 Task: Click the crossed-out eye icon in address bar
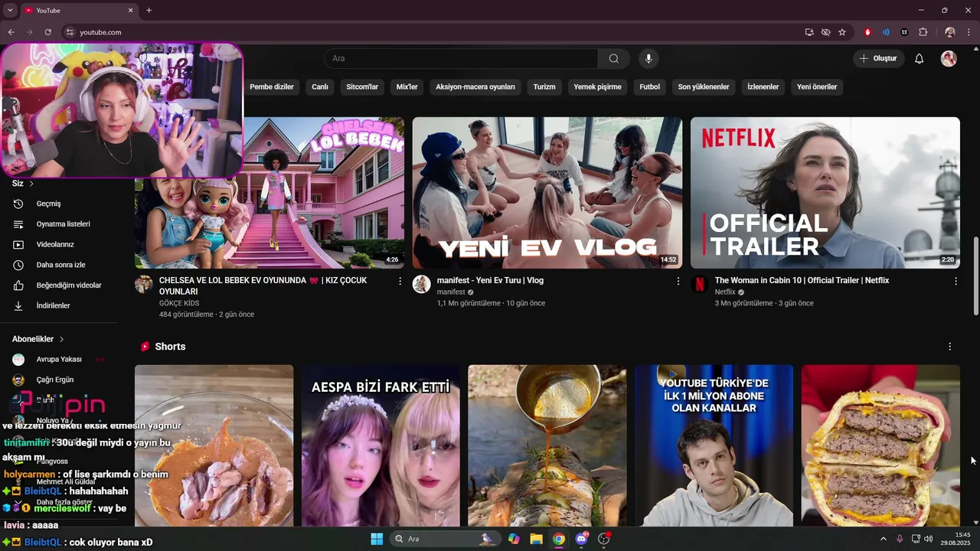825,32
